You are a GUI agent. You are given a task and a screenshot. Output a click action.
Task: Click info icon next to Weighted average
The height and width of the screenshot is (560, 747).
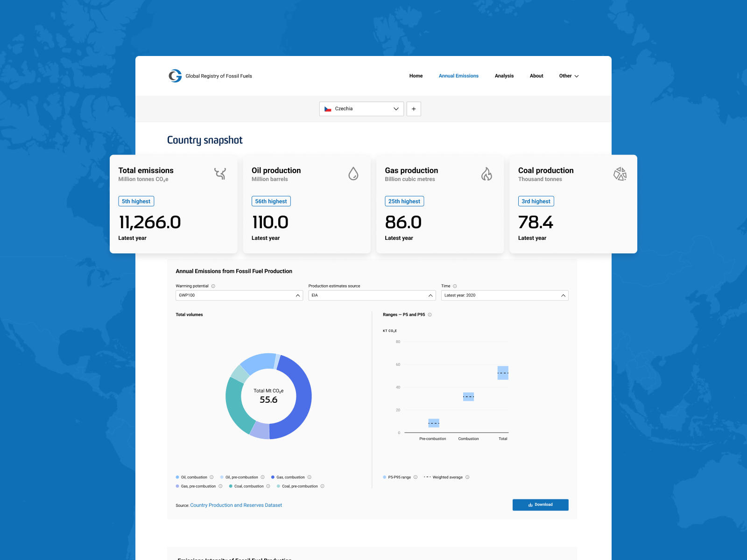[467, 477]
